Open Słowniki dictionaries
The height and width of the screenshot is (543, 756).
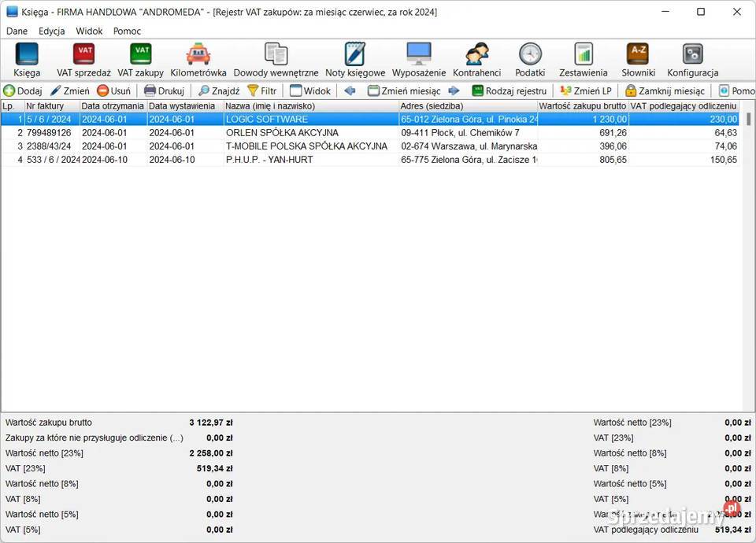coord(638,60)
